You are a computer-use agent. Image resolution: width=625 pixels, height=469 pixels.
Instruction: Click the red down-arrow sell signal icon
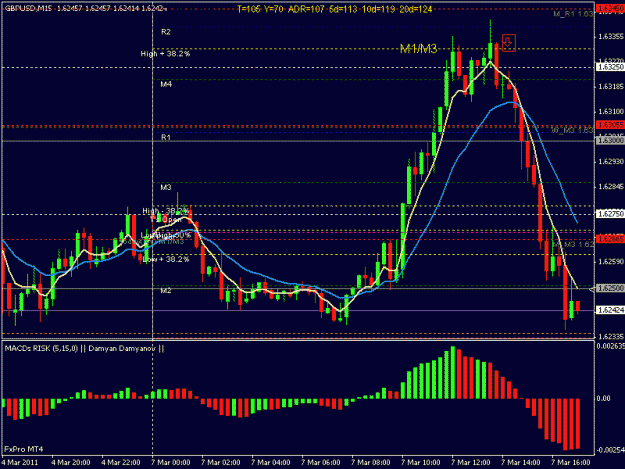point(508,43)
